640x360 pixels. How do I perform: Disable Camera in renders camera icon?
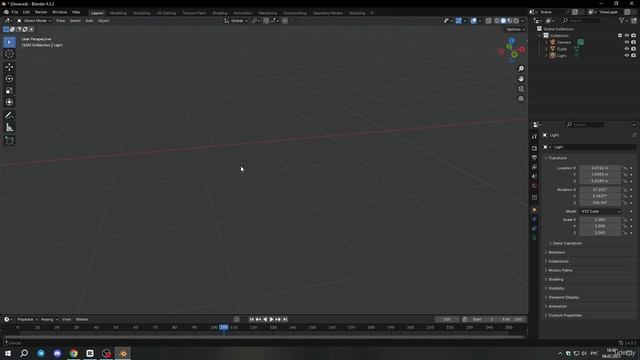click(633, 42)
